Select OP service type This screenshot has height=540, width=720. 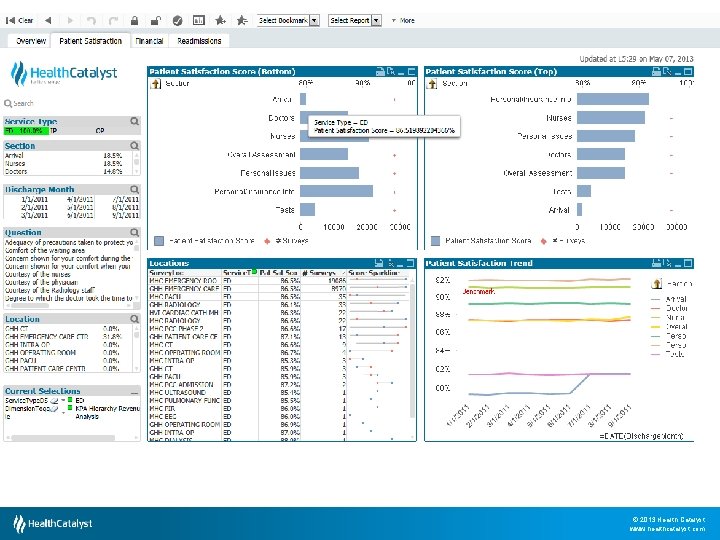click(x=100, y=131)
